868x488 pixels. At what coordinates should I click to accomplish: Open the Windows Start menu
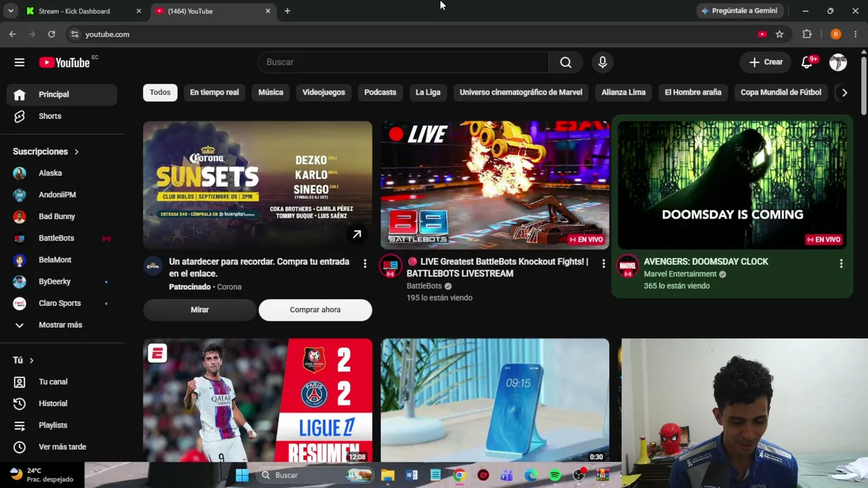click(242, 475)
